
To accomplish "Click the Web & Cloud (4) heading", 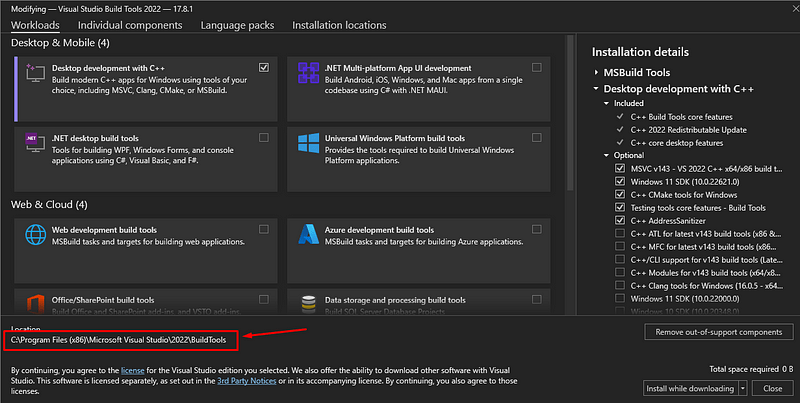I will click(x=49, y=205).
